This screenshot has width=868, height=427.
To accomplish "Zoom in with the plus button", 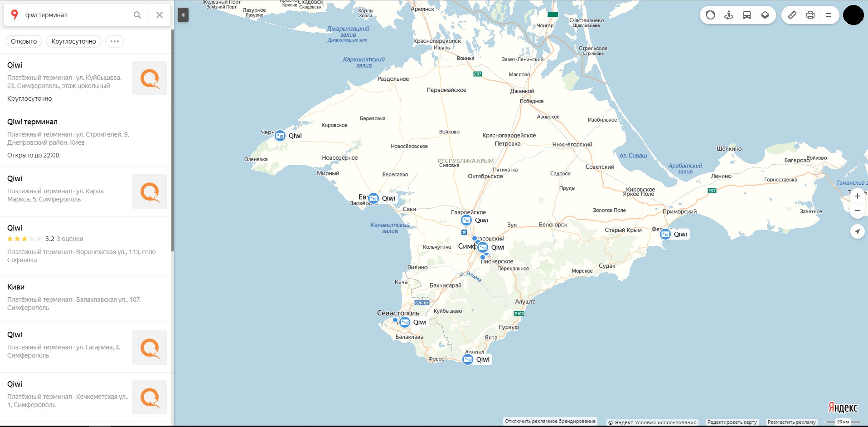I will pyautogui.click(x=857, y=196).
